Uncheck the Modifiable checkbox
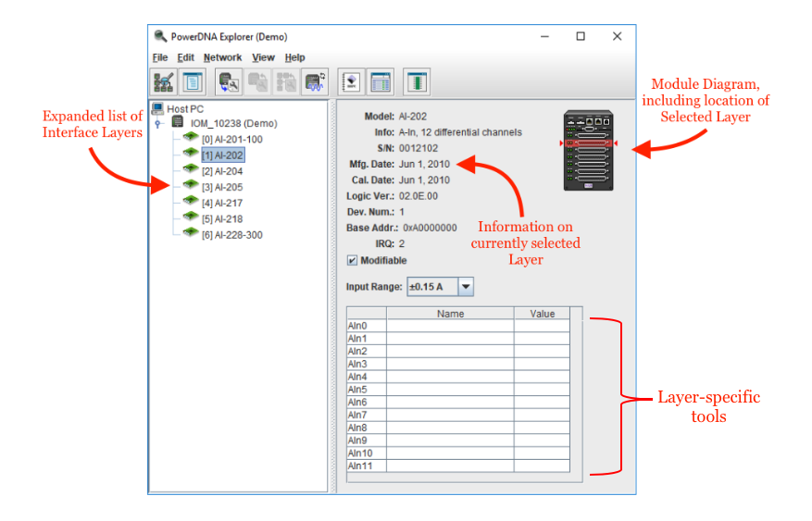The height and width of the screenshot is (521, 812). [x=352, y=260]
